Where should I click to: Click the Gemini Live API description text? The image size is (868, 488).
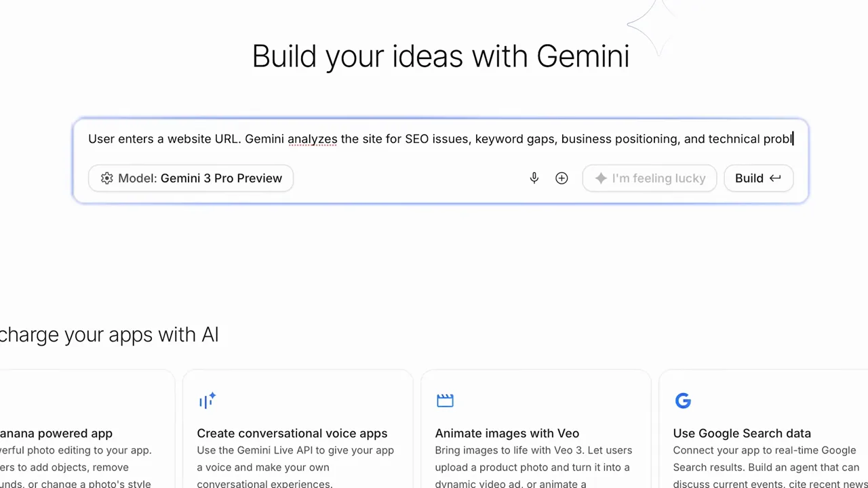[296, 467]
